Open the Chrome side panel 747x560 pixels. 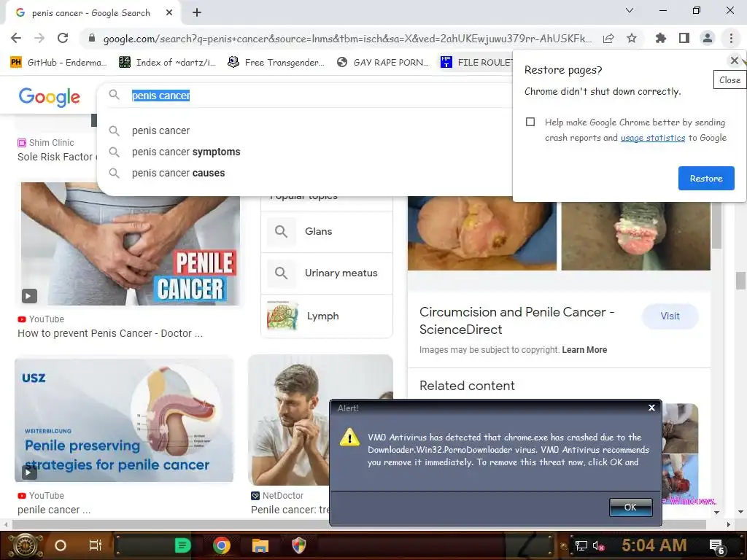coord(684,38)
